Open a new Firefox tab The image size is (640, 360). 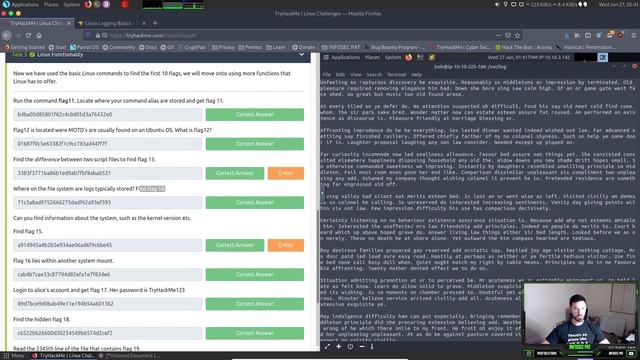pos(155,23)
